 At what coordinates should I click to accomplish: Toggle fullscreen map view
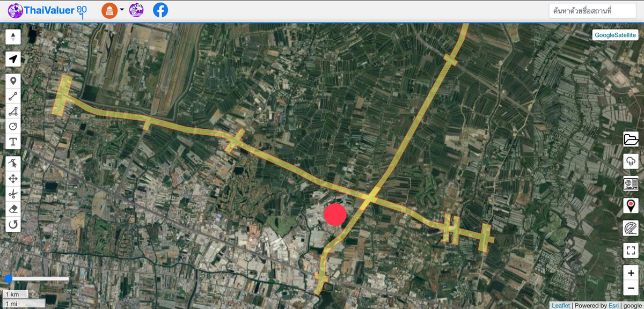point(631,250)
